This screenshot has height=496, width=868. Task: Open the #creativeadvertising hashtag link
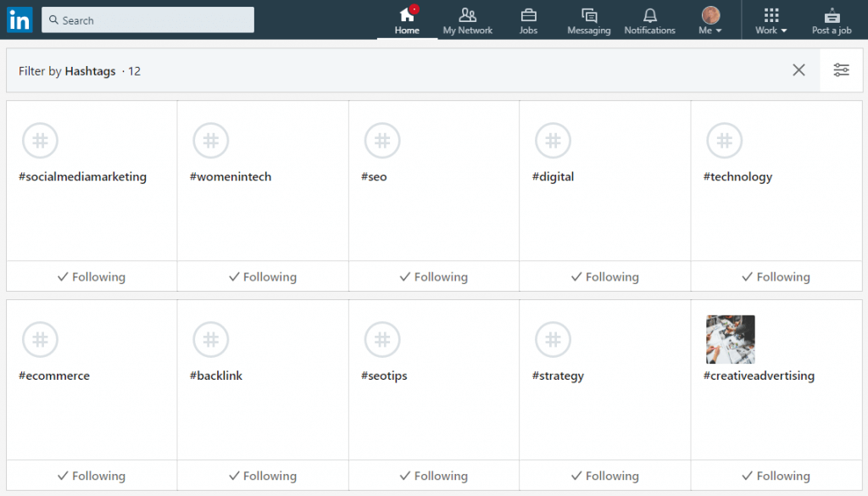click(759, 376)
